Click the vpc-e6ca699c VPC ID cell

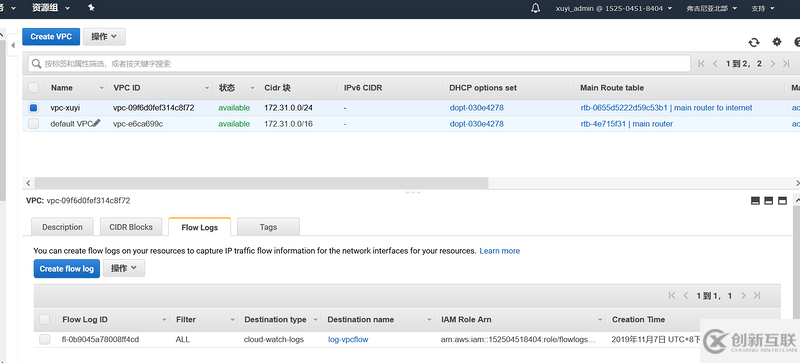[x=138, y=124]
